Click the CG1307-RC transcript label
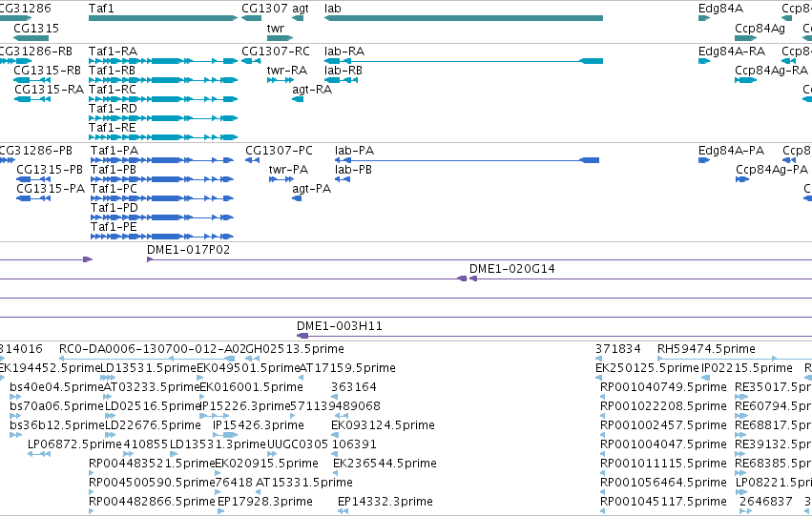Viewport: 812px width, 516px height. point(276,52)
